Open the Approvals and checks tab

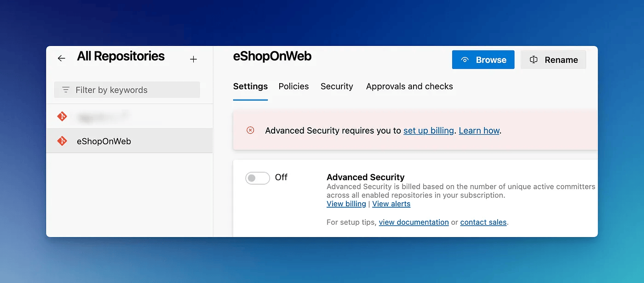coord(409,86)
